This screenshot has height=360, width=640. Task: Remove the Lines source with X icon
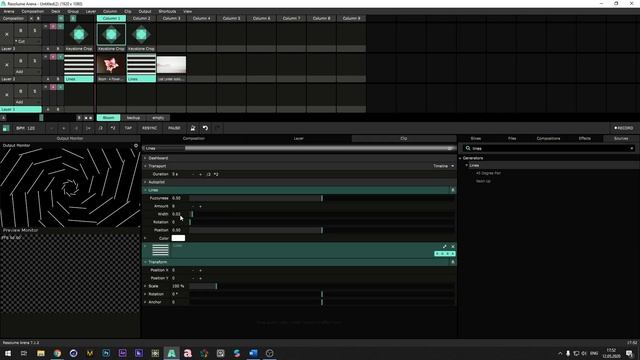click(x=453, y=247)
